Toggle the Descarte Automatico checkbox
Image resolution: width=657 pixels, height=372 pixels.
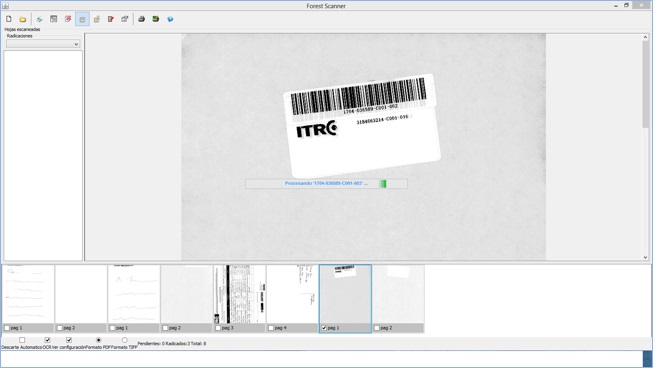click(x=22, y=340)
